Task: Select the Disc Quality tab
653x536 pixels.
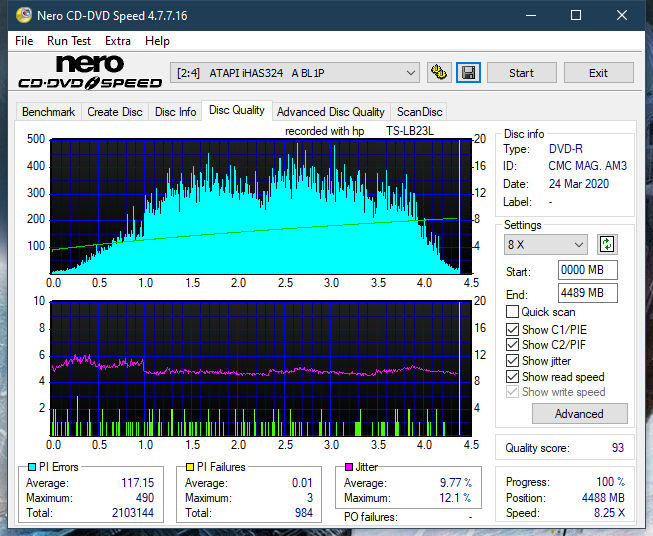Action: click(237, 110)
